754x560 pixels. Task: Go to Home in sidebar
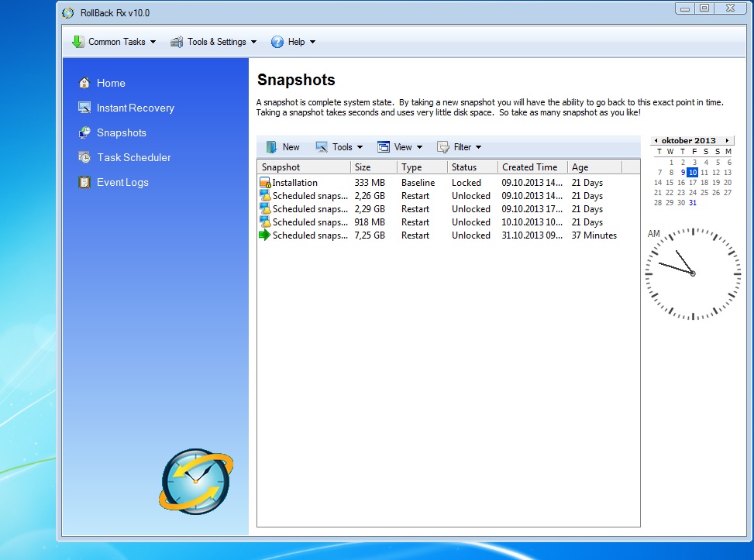[111, 83]
